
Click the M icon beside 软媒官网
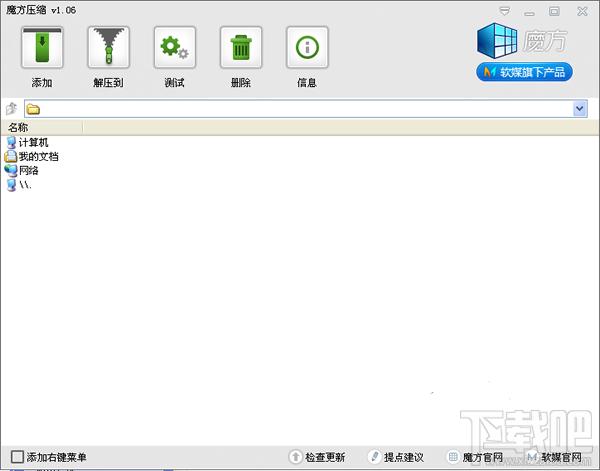click(532, 456)
